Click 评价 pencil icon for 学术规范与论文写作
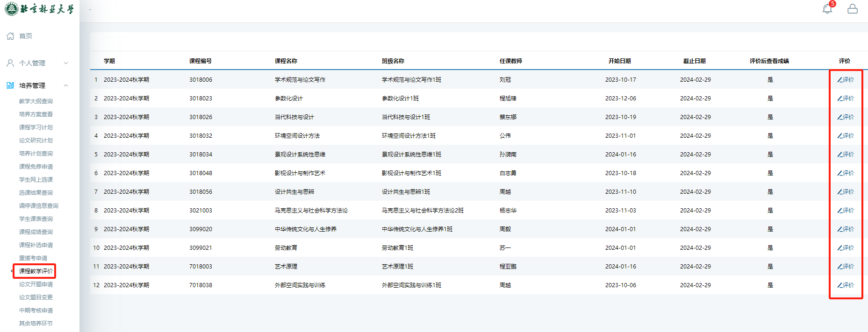Screen dimensions: 868x332 (x=839, y=80)
